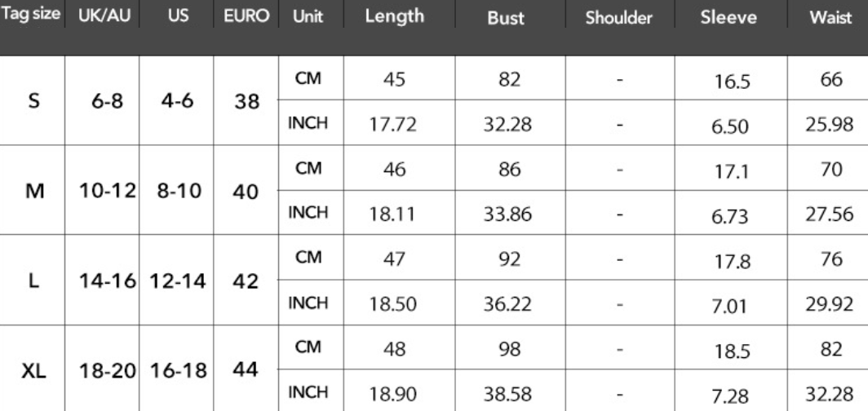Select the M tag size cell
This screenshot has height=411, width=868.
point(34,192)
